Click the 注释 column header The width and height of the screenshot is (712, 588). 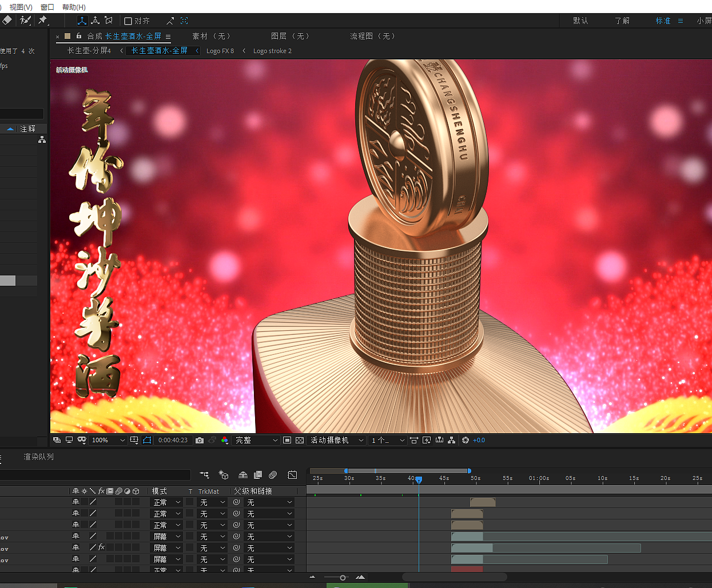pyautogui.click(x=27, y=129)
